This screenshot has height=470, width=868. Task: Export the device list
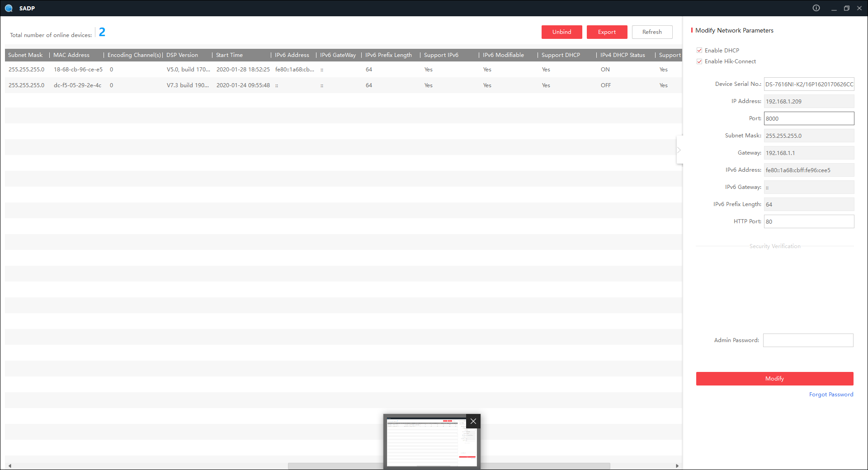[607, 32]
